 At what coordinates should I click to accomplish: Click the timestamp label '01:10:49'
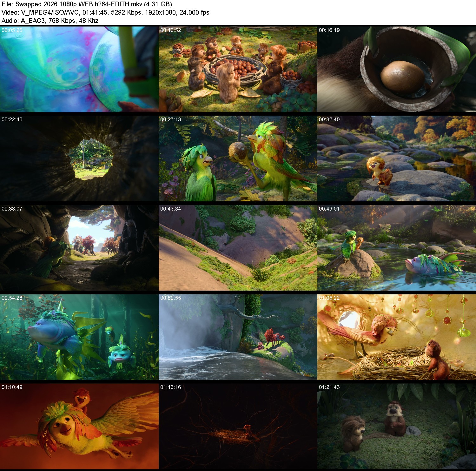point(12,387)
